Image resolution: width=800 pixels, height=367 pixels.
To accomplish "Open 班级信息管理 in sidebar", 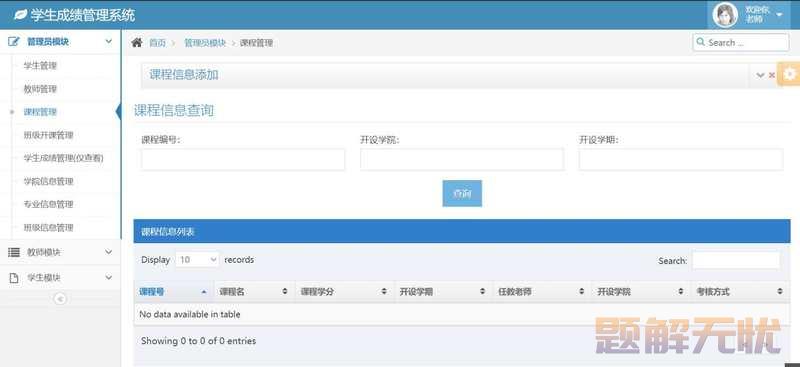I will pyautogui.click(x=48, y=227).
